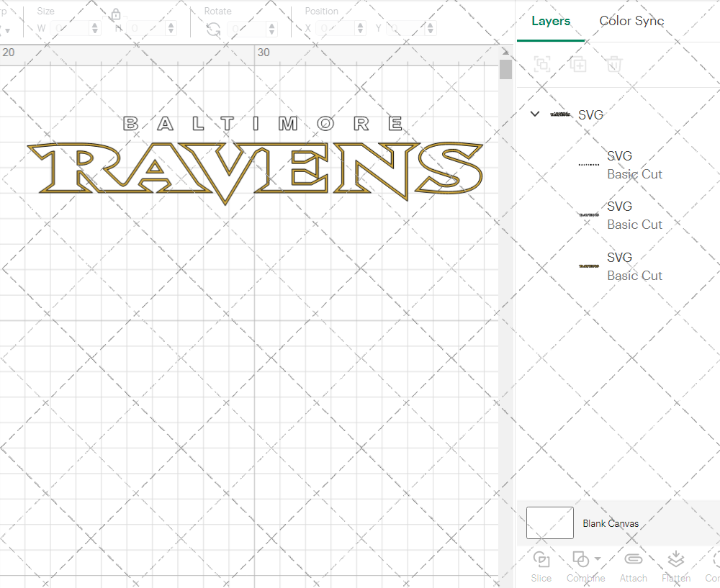Open the Color Sync tab

[x=631, y=21]
